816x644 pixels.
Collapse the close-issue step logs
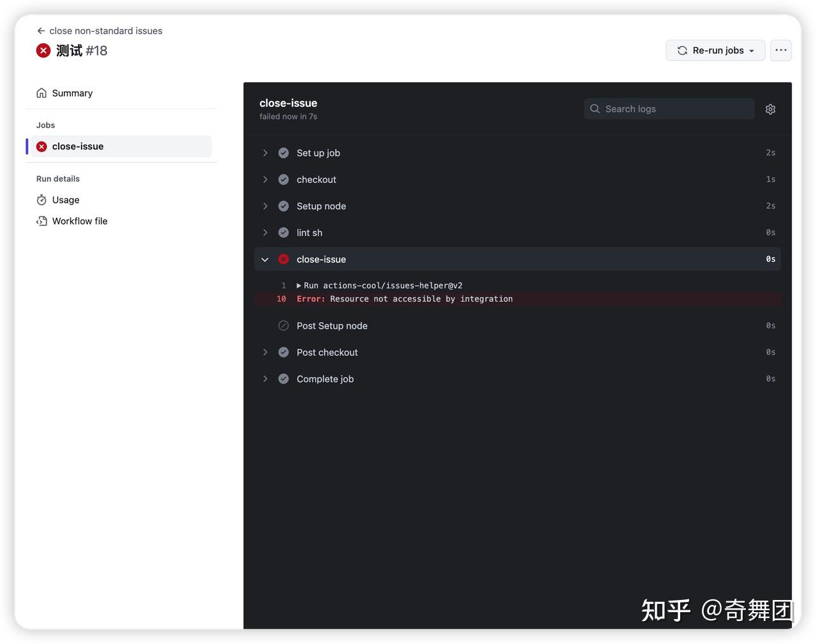(265, 259)
